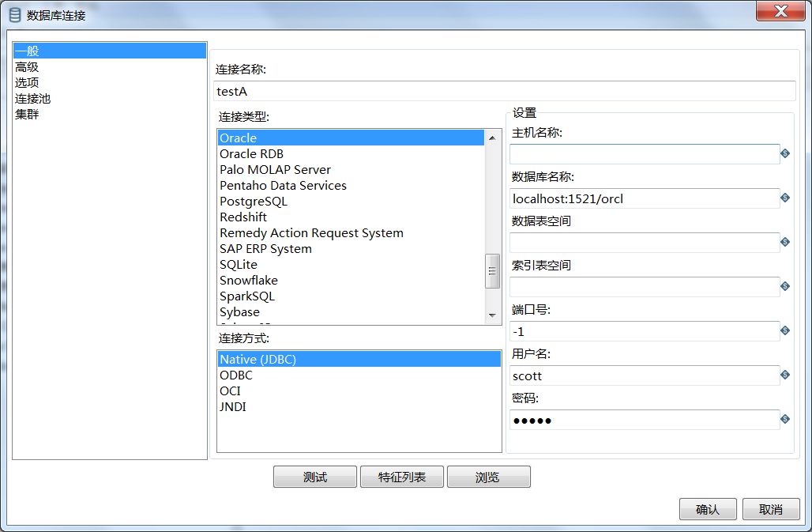Click the 测试 button
The width and height of the screenshot is (812, 532).
click(314, 476)
